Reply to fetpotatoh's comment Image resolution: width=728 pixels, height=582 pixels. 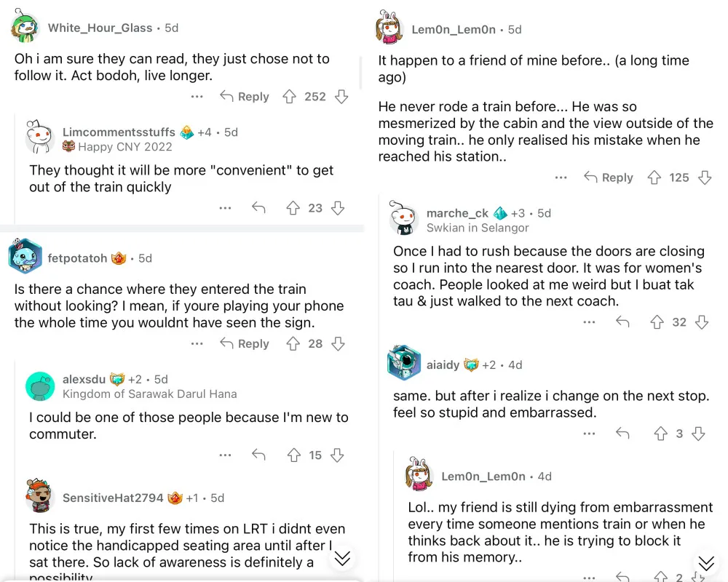tap(245, 344)
